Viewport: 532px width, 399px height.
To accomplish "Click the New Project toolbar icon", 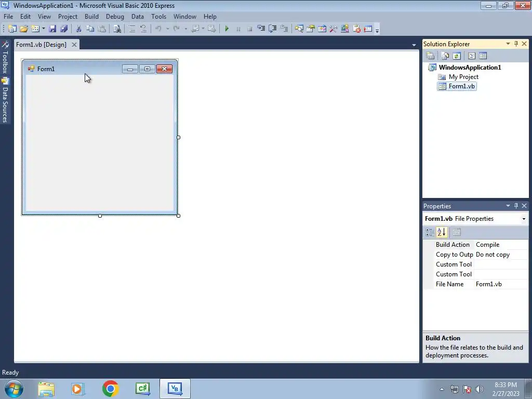I will 12,29.
